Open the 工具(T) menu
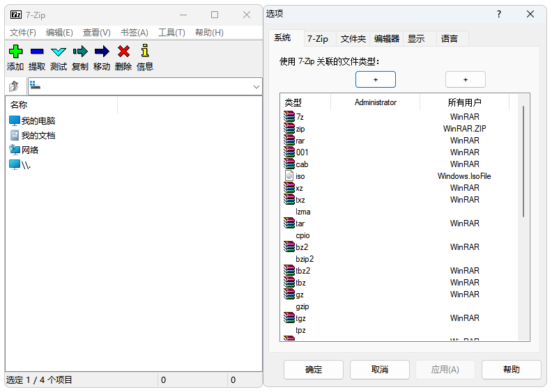This screenshot has width=552, height=392. point(171,33)
